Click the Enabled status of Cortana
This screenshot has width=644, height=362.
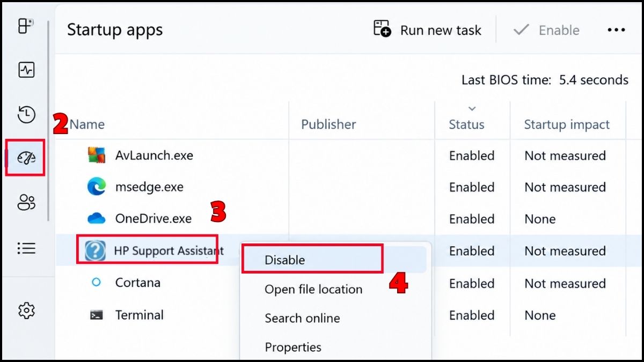[472, 283]
